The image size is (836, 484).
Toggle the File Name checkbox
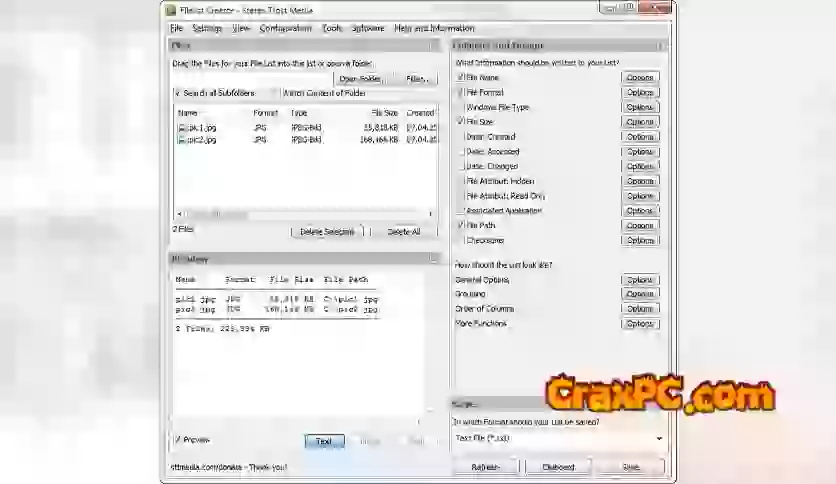[x=461, y=77]
